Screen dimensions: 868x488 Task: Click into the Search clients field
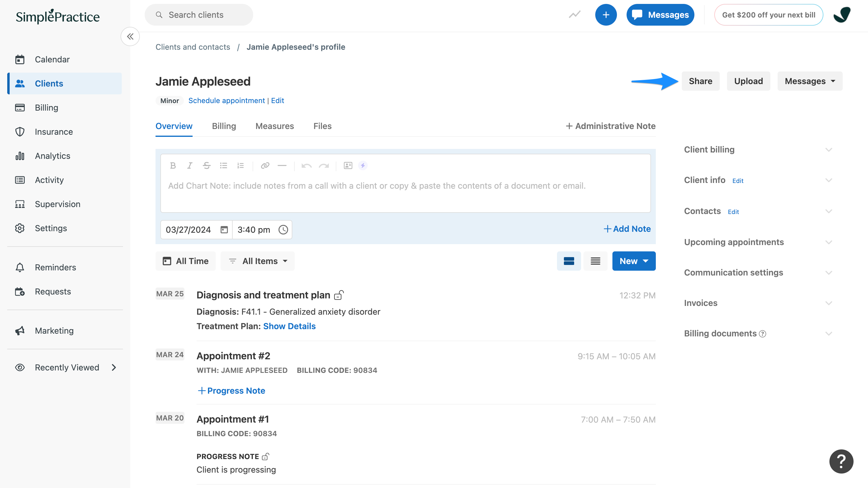pos(199,15)
